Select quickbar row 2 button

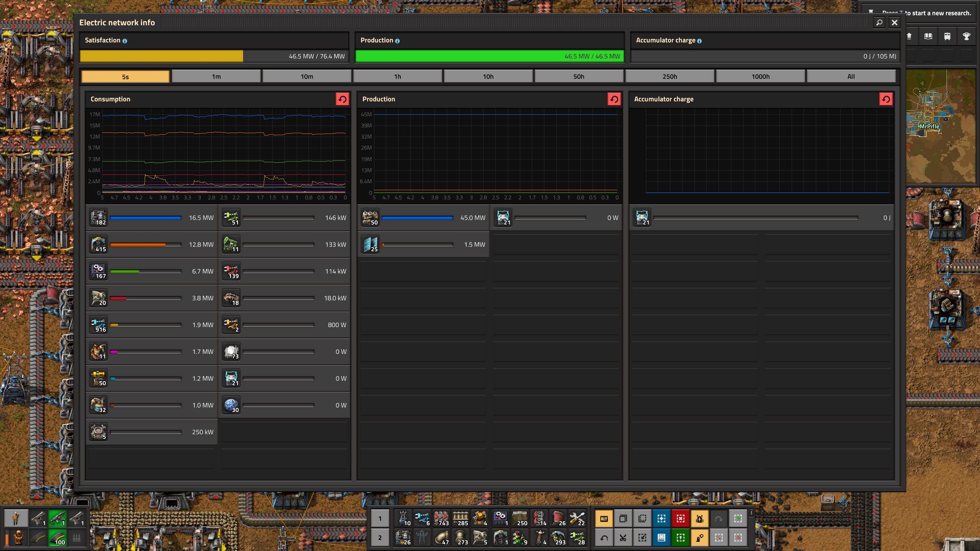tap(380, 538)
